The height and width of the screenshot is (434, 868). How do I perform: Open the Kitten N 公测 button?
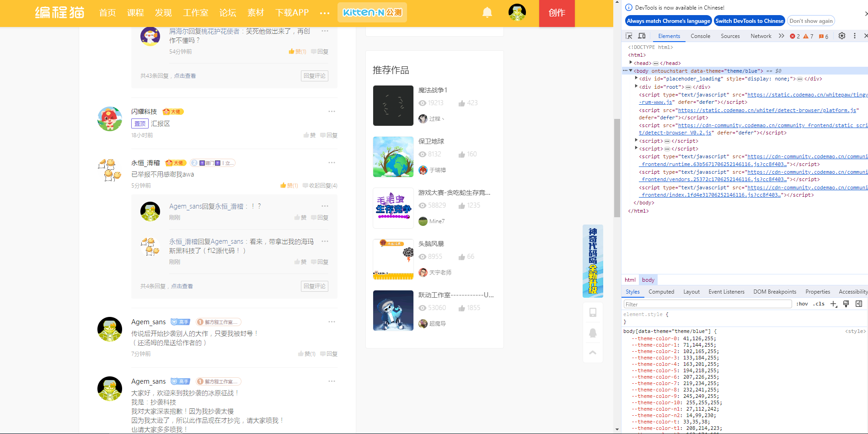tap(372, 12)
